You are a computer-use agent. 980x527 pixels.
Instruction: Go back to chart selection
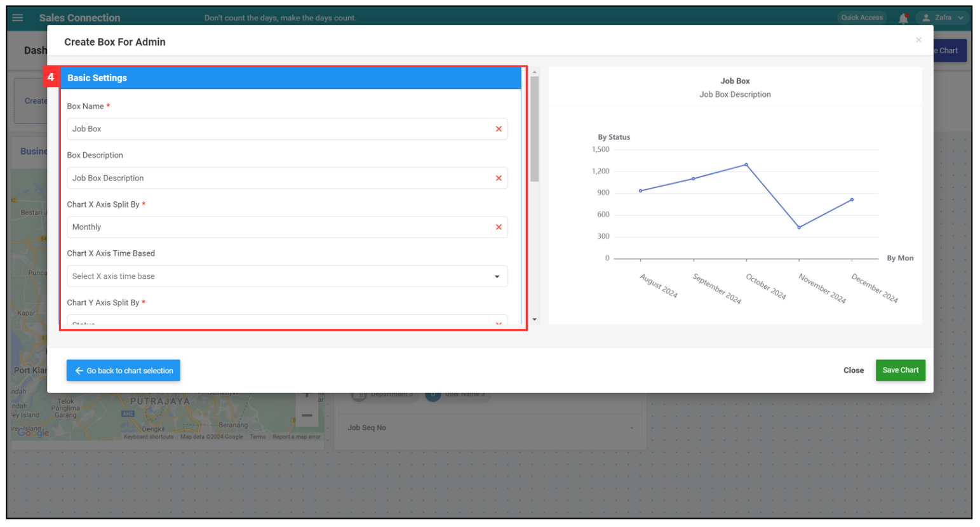[123, 371]
